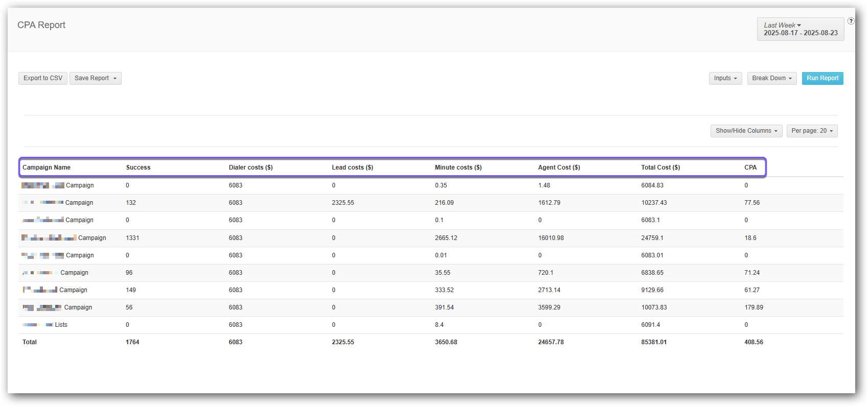
Task: Select the Minute costs value 2665.12
Action: 446,238
